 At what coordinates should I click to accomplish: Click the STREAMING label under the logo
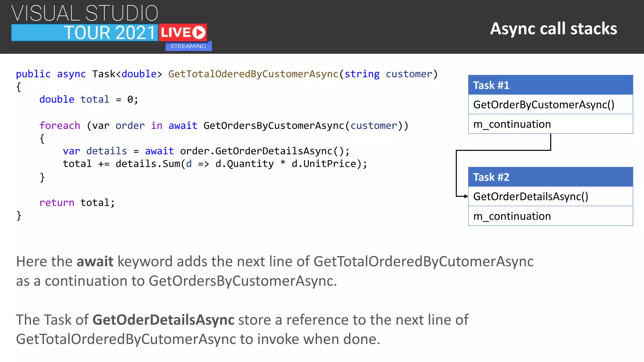(188, 46)
